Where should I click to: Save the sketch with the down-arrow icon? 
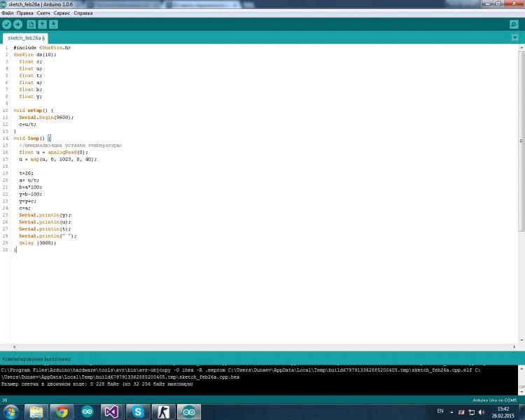pos(53,24)
